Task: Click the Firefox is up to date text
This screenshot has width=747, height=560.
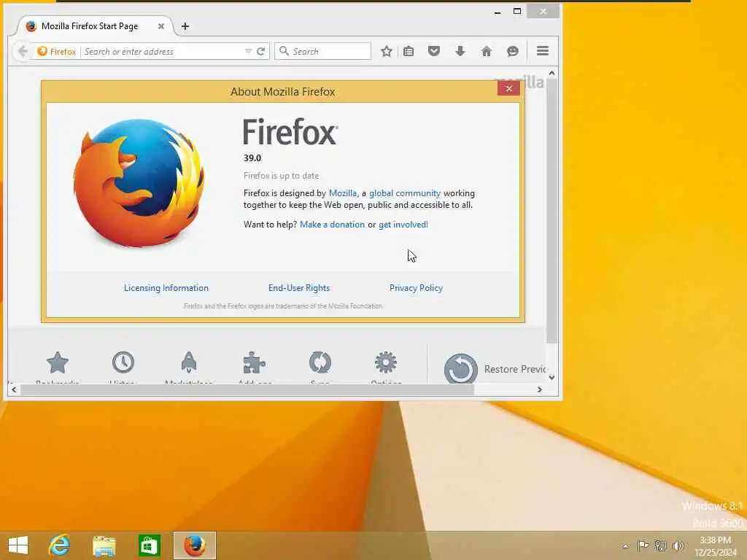Action: [281, 176]
